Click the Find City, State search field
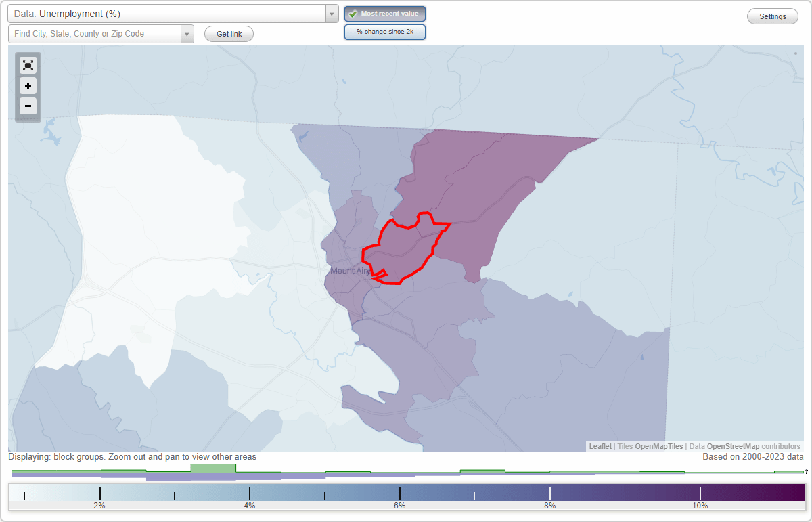Viewport: 812px width, 522px height. coord(95,33)
